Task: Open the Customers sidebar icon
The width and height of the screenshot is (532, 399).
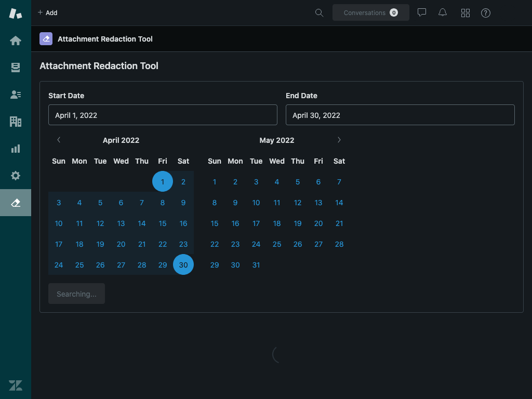Action: click(15, 94)
